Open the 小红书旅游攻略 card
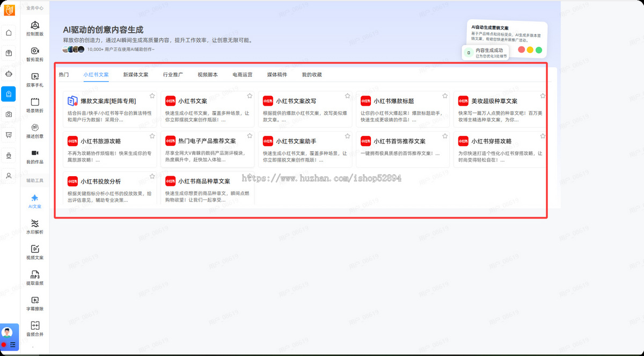The image size is (644, 356). pos(109,149)
